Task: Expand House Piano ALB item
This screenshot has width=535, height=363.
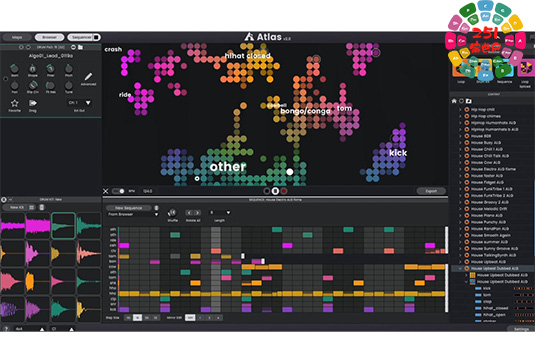Action: tap(460, 215)
